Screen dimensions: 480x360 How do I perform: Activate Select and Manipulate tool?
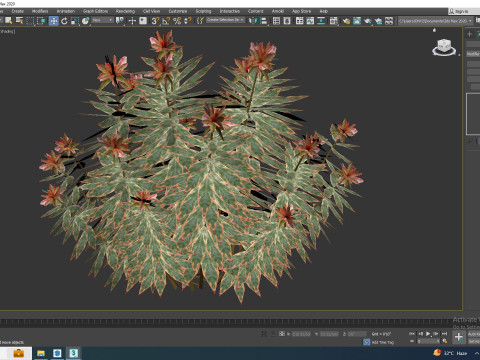132,21
